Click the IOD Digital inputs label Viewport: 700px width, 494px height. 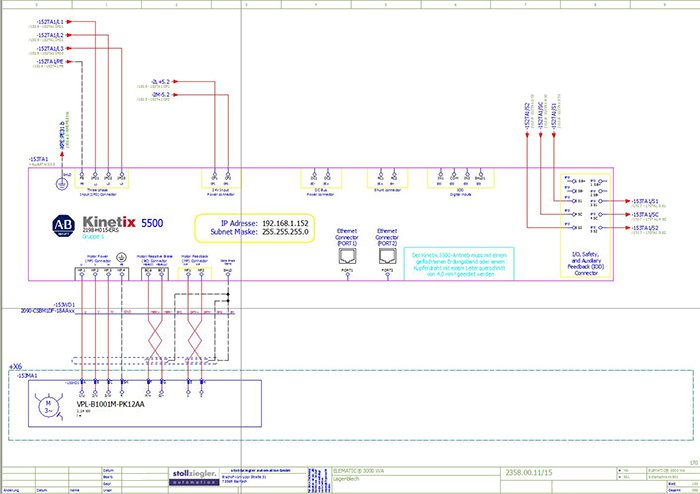tap(460, 193)
